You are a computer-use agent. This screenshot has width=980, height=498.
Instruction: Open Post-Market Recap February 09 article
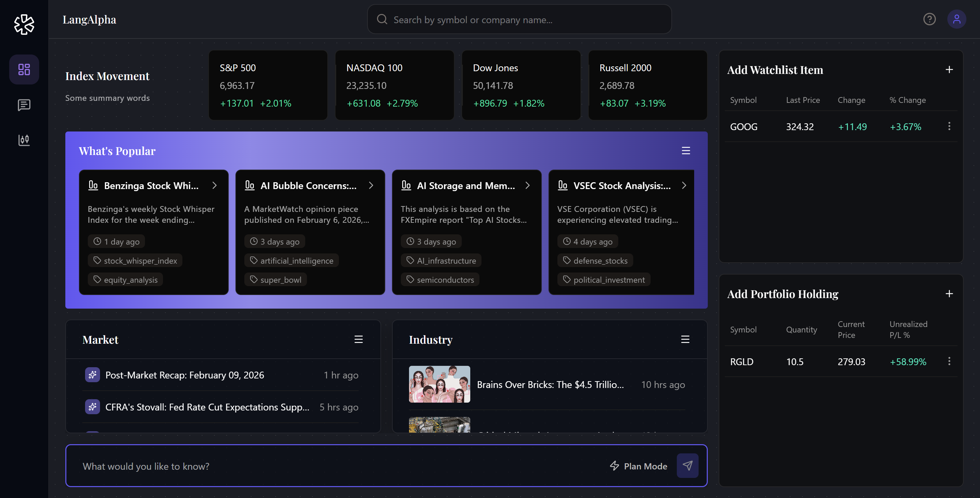point(184,375)
